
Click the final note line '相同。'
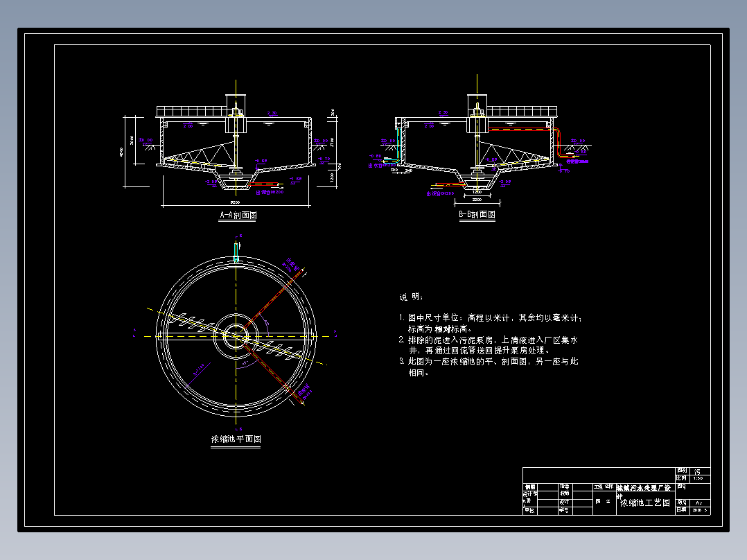pos(419,373)
